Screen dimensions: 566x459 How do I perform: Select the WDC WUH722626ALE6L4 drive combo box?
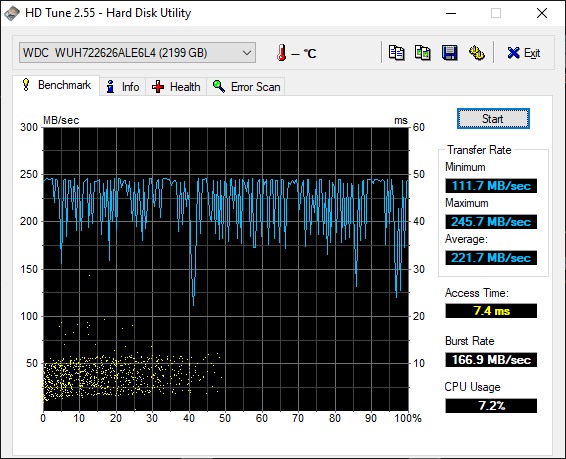pos(137,53)
